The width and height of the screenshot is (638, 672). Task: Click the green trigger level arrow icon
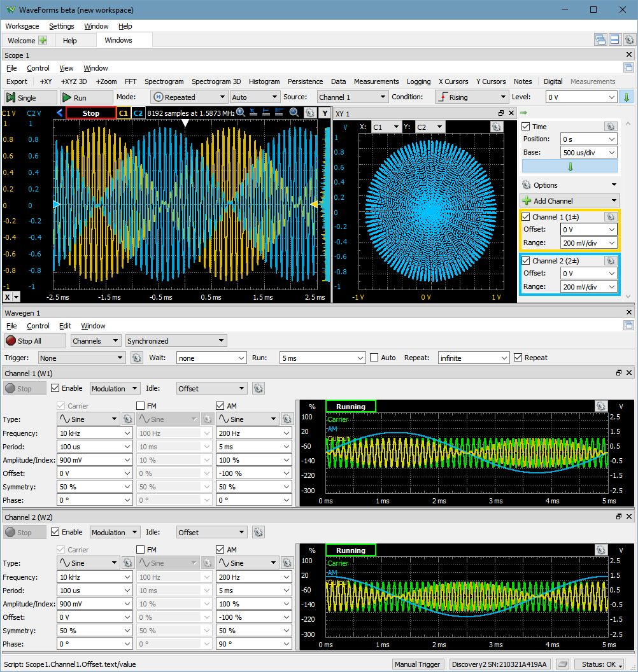click(627, 97)
